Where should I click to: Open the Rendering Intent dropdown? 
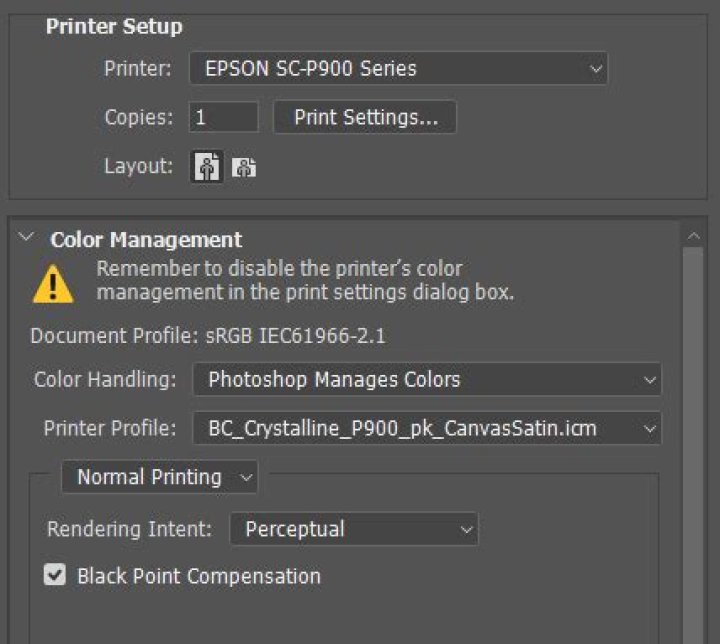354,529
